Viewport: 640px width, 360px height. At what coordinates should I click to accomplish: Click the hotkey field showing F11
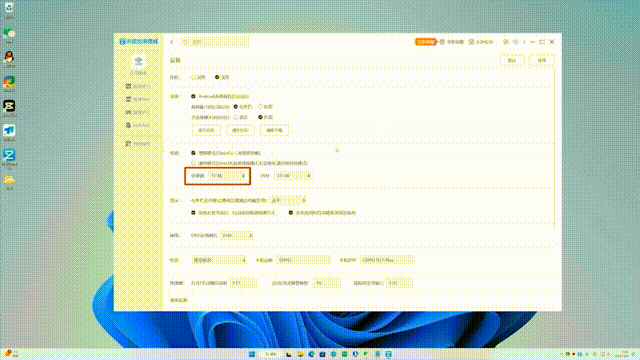coord(243,283)
